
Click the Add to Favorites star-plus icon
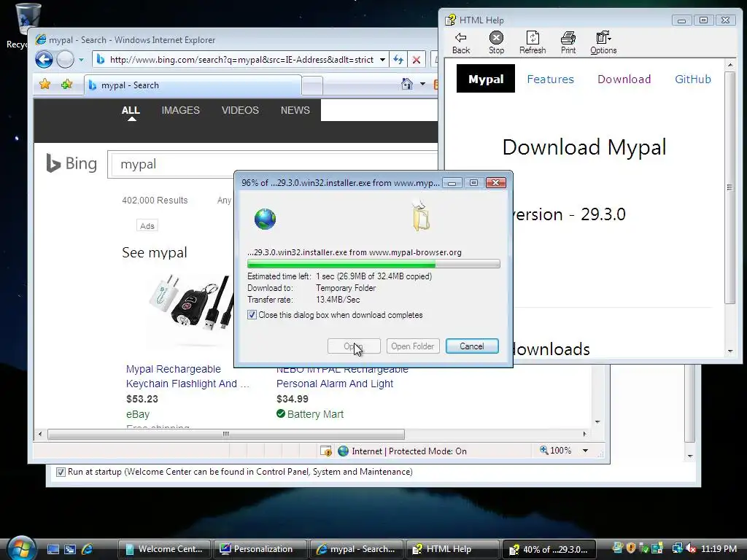pyautogui.click(x=66, y=85)
